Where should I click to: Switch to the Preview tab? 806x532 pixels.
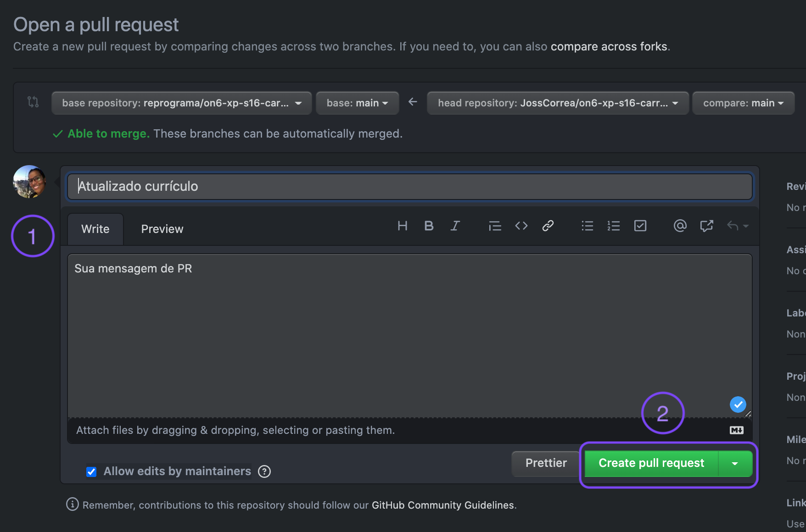click(162, 229)
